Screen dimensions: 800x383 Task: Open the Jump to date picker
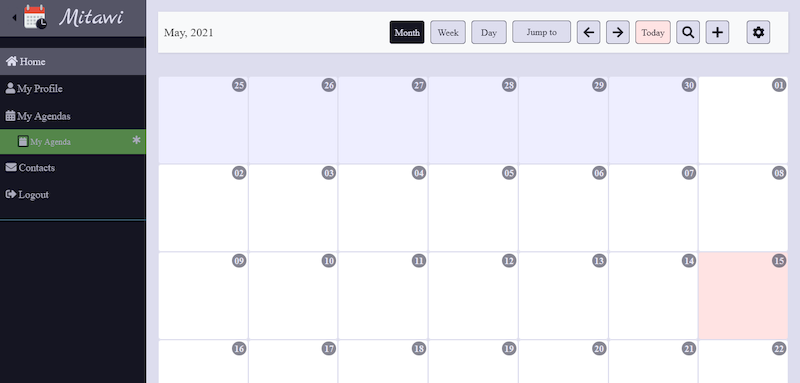point(541,32)
